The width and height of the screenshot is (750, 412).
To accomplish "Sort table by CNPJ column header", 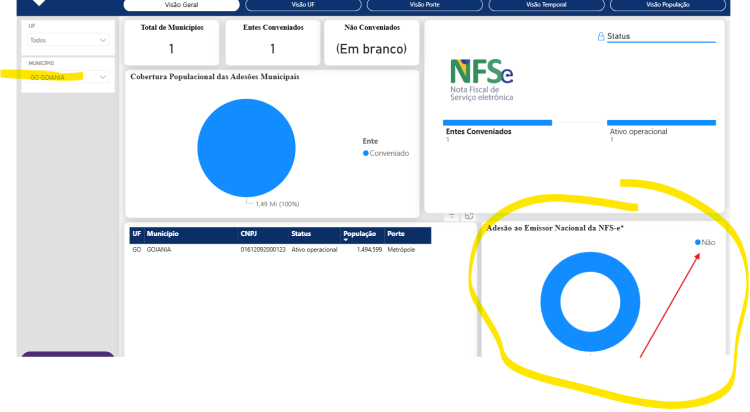I will click(249, 234).
